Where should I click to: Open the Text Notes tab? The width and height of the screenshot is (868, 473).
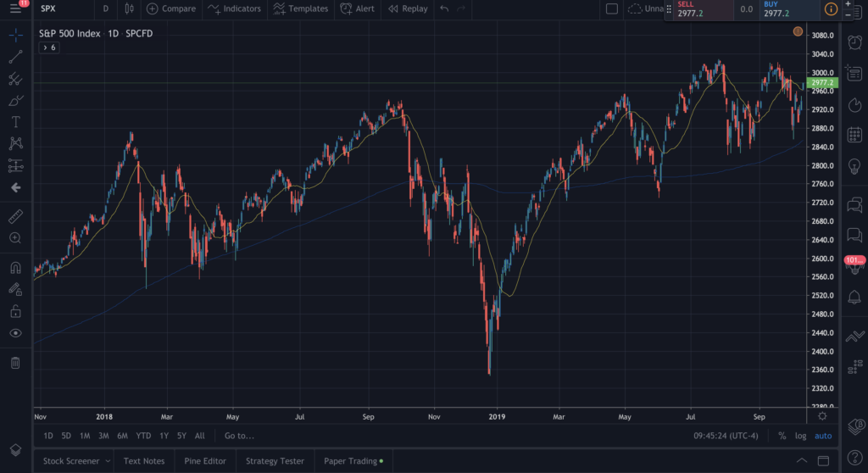[144, 461]
